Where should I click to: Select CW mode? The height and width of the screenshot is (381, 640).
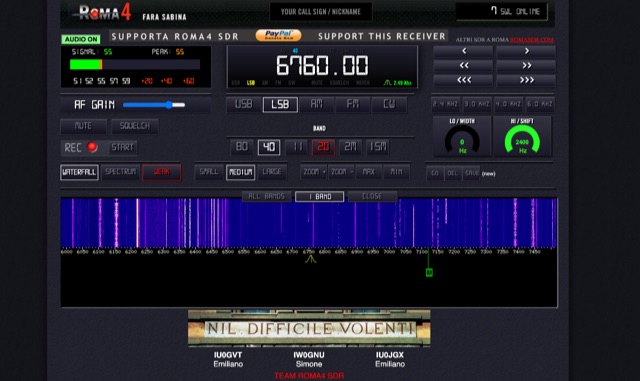tap(389, 105)
